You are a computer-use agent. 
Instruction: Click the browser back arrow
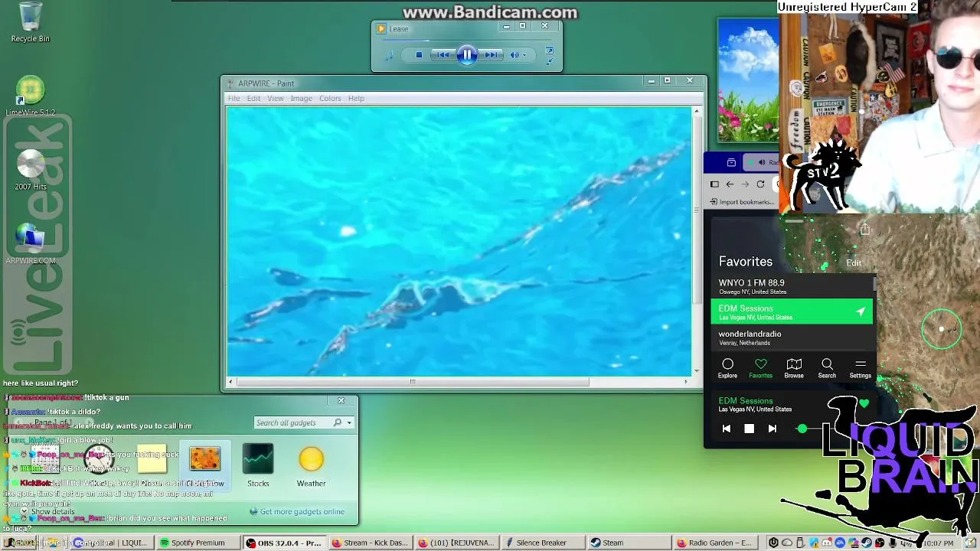click(730, 184)
